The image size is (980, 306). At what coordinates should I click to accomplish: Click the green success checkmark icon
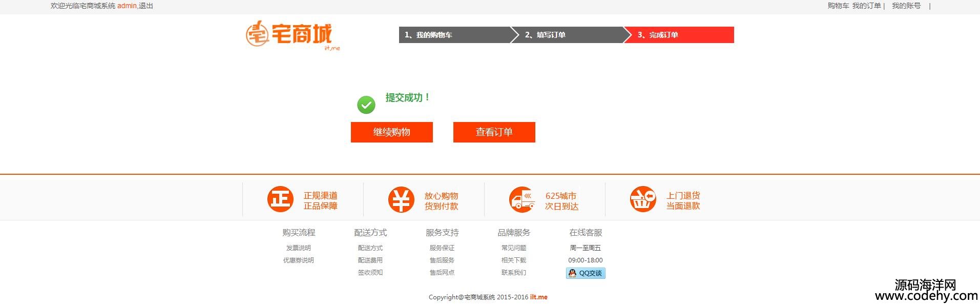366,105
